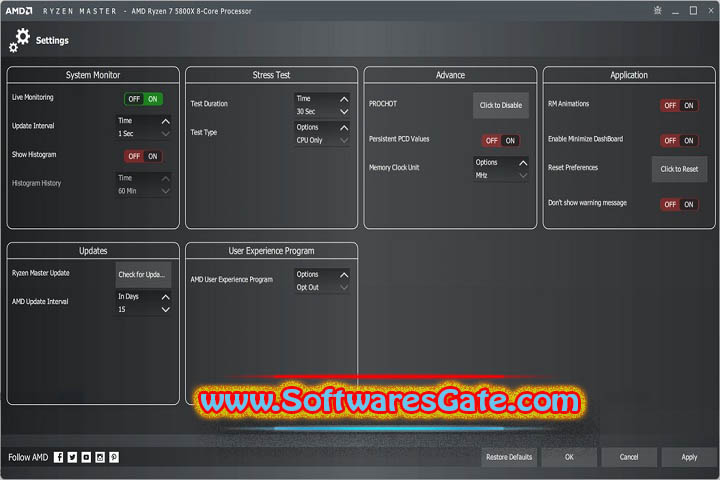Click the Stress Test panel header
The image size is (720, 480).
[x=271, y=75]
